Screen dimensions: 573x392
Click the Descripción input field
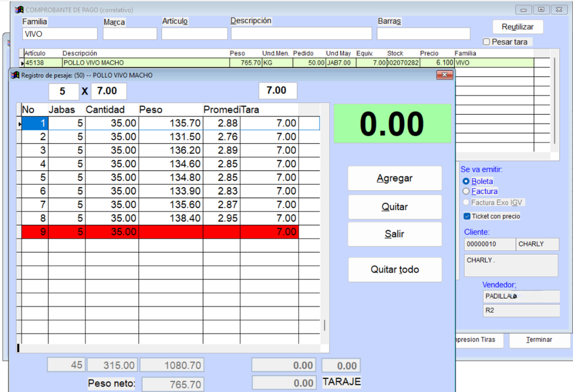pyautogui.click(x=301, y=34)
